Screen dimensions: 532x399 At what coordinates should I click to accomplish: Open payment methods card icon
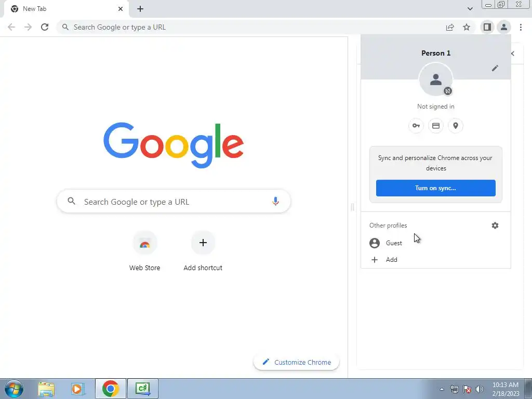436,126
